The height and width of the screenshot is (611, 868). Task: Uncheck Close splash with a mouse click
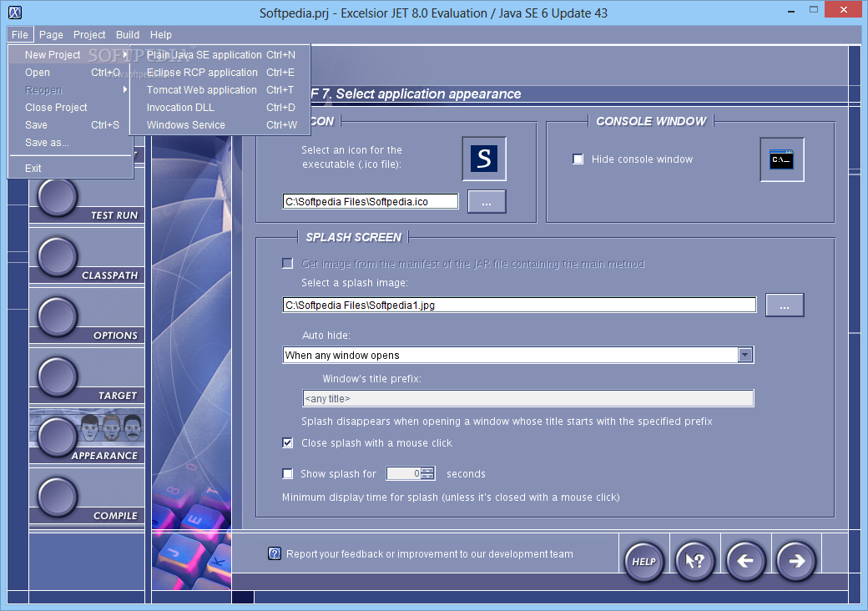(287, 442)
